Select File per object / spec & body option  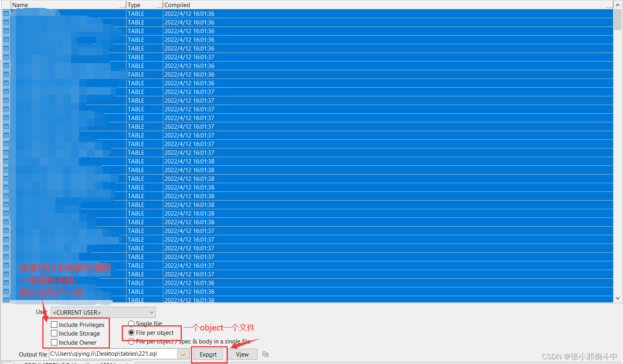[131, 341]
